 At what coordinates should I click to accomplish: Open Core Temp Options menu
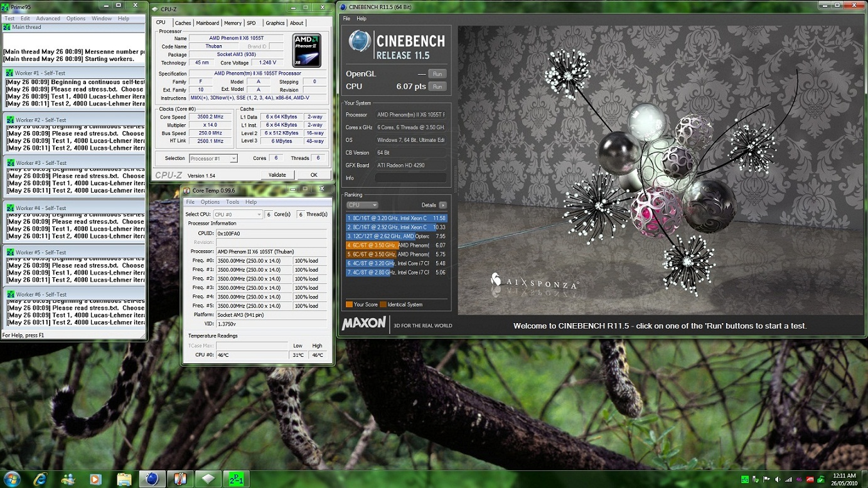[210, 202]
